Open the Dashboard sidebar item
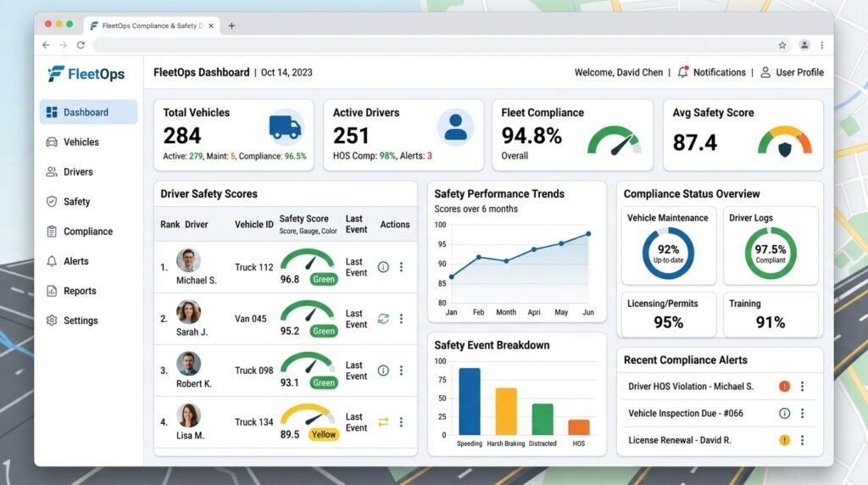The width and height of the screenshot is (868, 485). pyautogui.click(x=88, y=113)
